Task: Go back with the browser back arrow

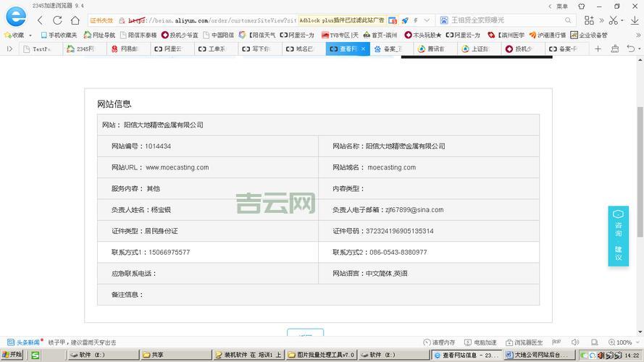Action: point(40,20)
